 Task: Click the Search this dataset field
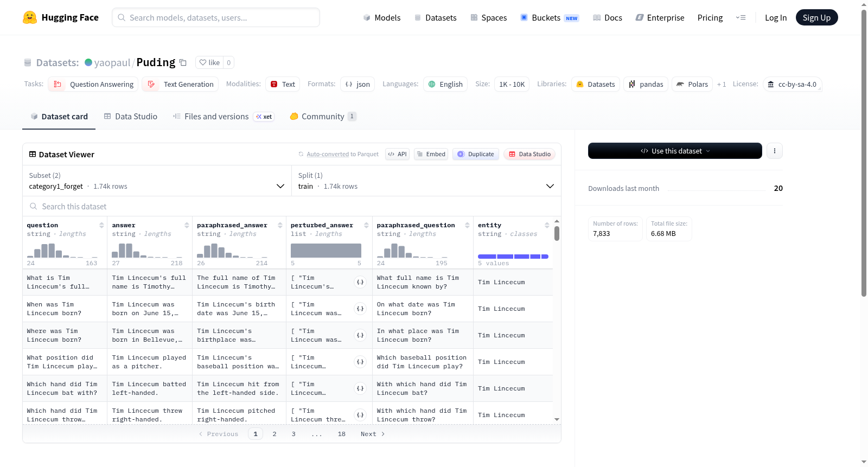pyautogui.click(x=292, y=207)
